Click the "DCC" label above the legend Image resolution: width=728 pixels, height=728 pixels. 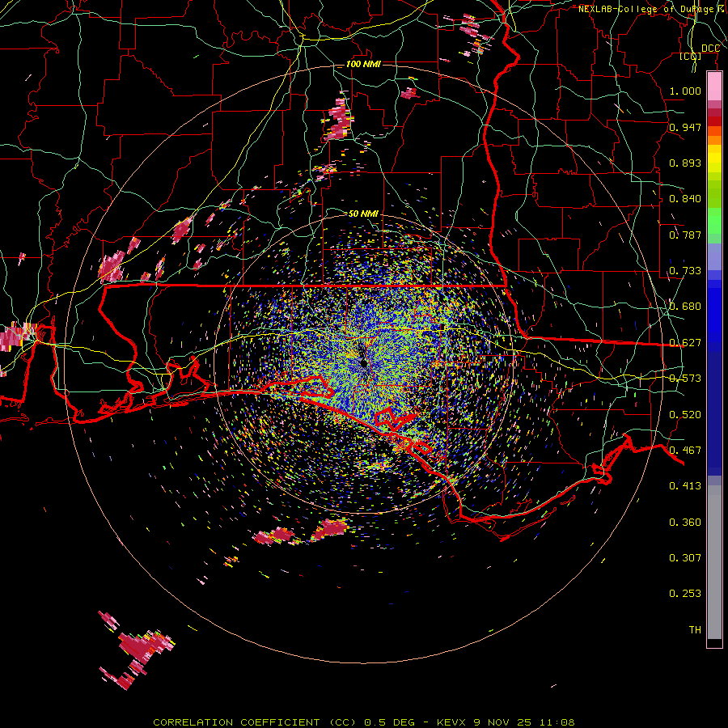point(710,49)
